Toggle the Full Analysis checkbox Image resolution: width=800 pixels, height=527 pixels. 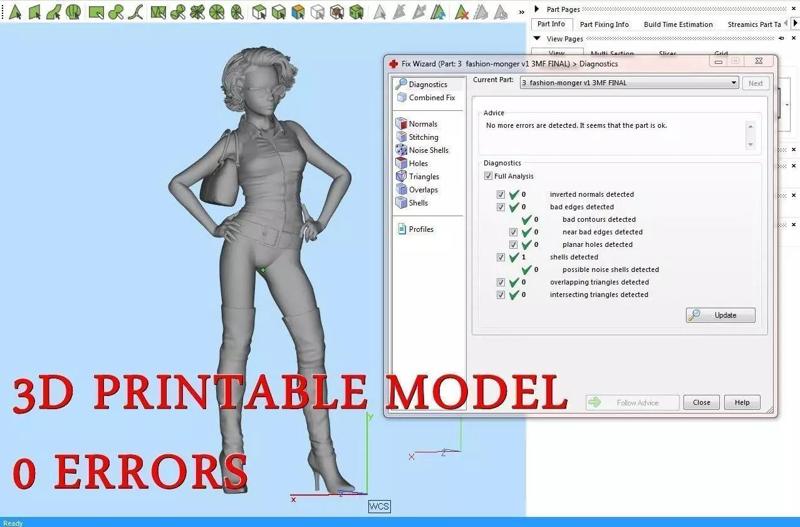488,176
